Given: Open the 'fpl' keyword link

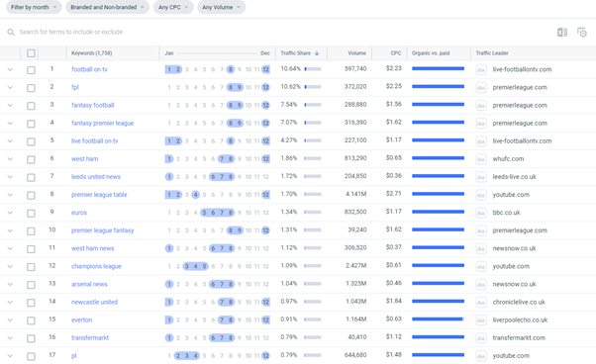Looking at the screenshot, I should coord(75,87).
